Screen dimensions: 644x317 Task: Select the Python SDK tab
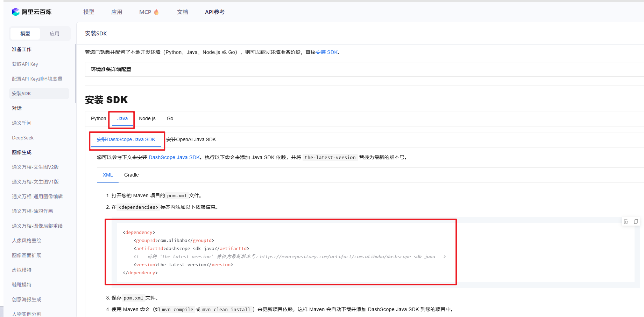[x=98, y=118]
